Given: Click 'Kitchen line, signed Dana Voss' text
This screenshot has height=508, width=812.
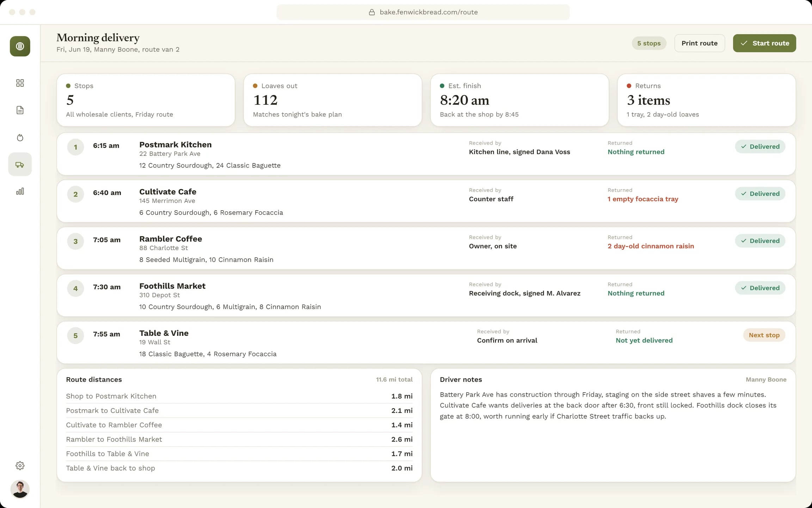Looking at the screenshot, I should coord(519,152).
